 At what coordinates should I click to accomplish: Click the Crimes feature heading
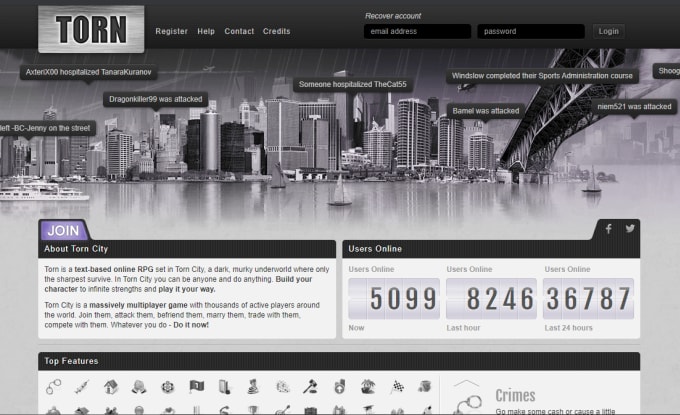(x=515, y=395)
